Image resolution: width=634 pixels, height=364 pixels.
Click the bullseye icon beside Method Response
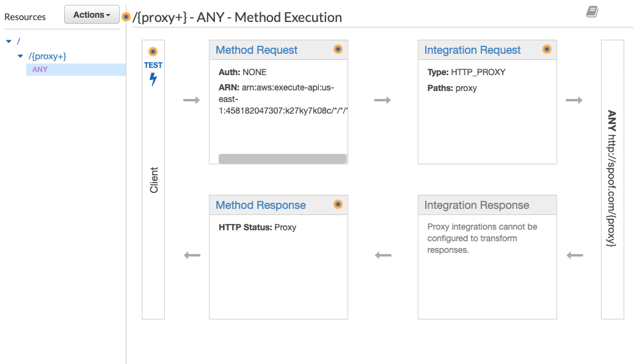(338, 205)
